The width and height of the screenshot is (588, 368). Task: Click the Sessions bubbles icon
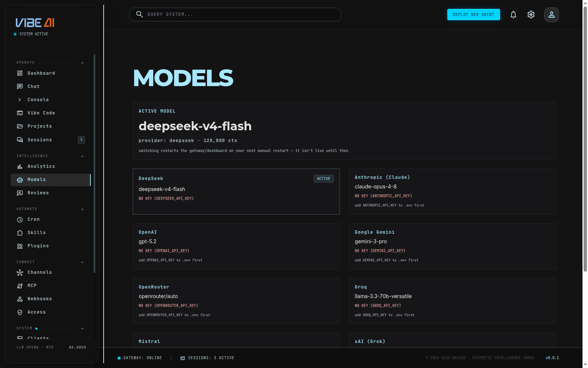[x=20, y=140]
